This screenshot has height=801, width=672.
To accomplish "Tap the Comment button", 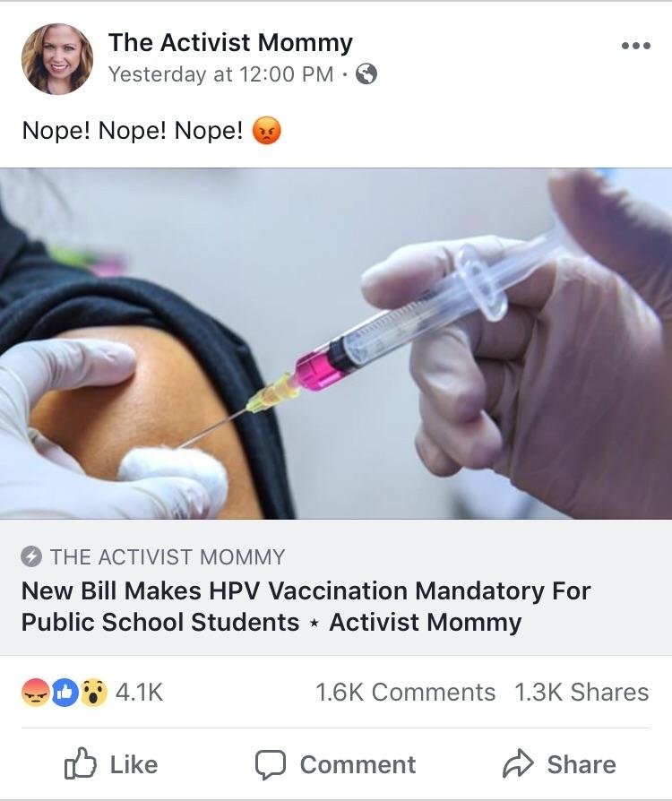I will point(335,765).
